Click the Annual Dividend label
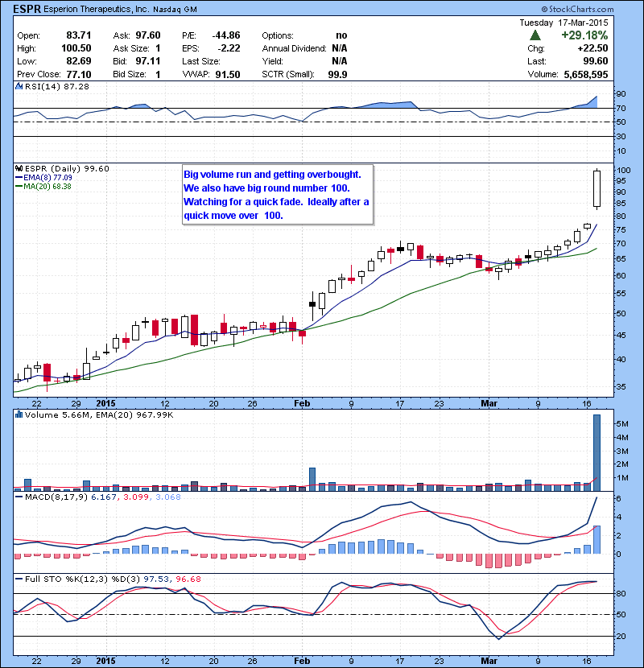Viewport: 644px width, 668px height. point(295,48)
